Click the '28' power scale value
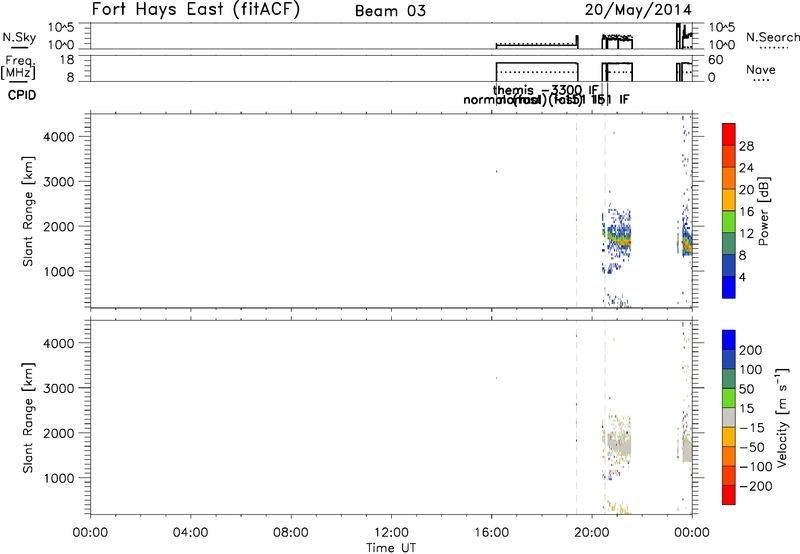The height and width of the screenshot is (554, 800). [x=746, y=146]
